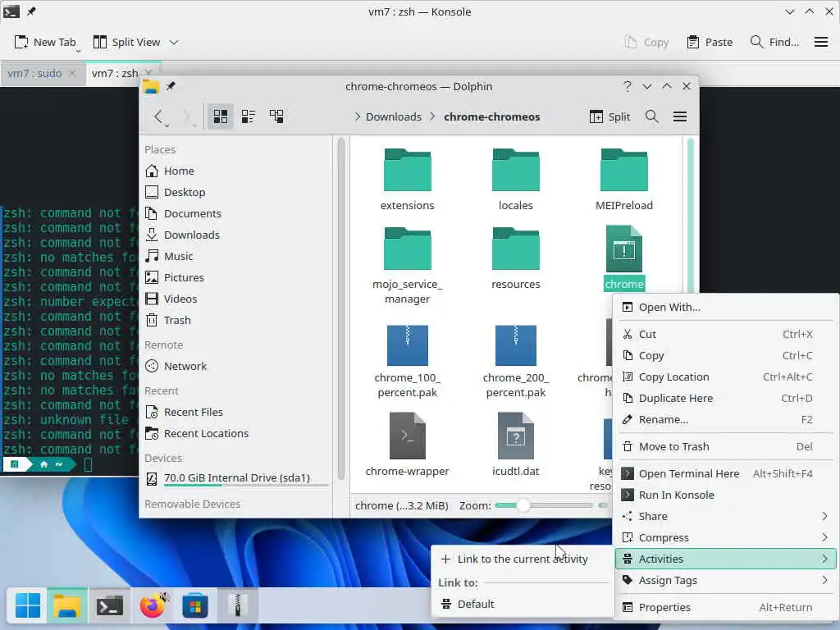
Task: Go to Home in Places
Action: coord(235,171)
